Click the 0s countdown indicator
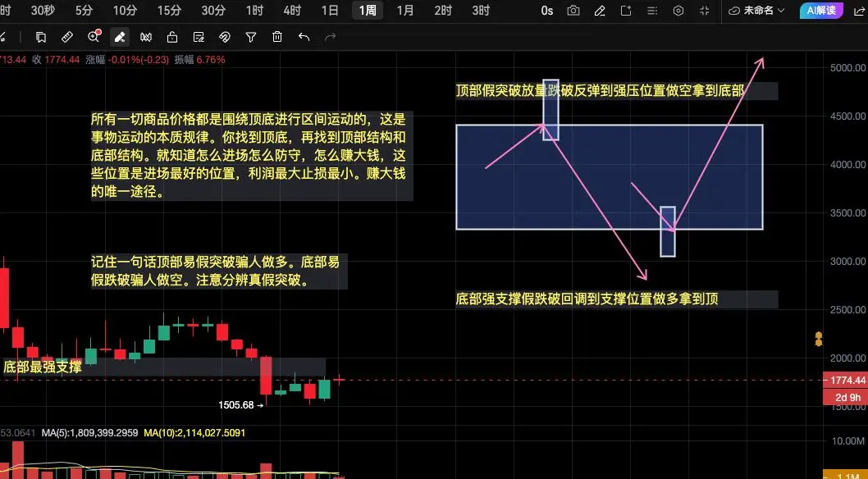 [547, 11]
